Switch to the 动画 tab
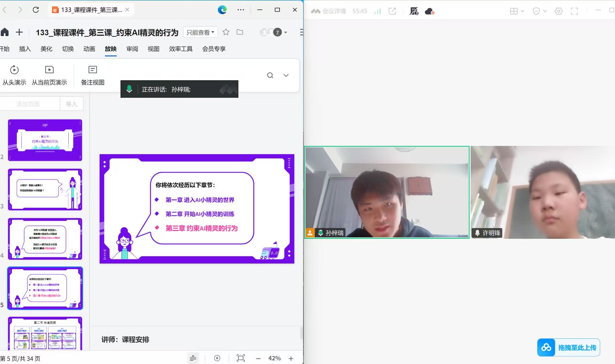 click(89, 49)
